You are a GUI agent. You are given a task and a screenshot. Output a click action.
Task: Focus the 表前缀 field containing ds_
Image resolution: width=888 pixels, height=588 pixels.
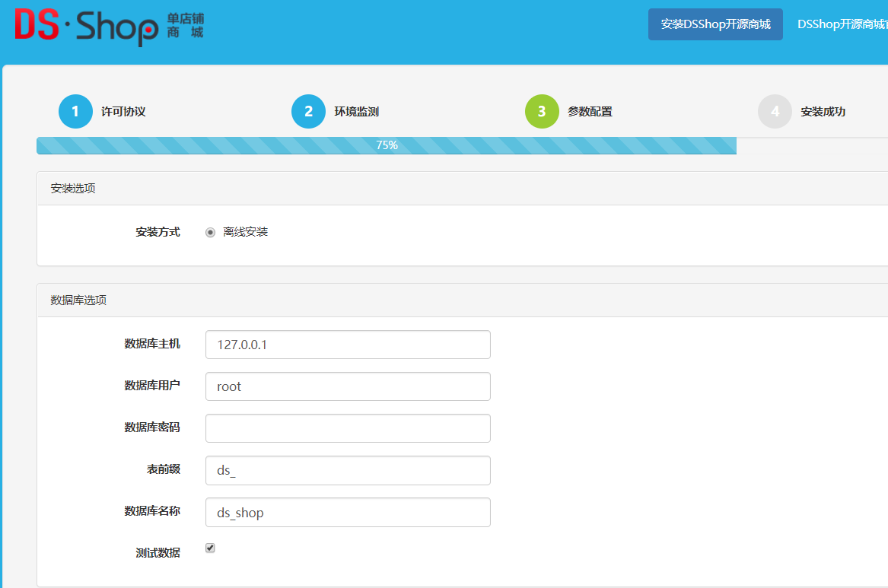click(348, 470)
